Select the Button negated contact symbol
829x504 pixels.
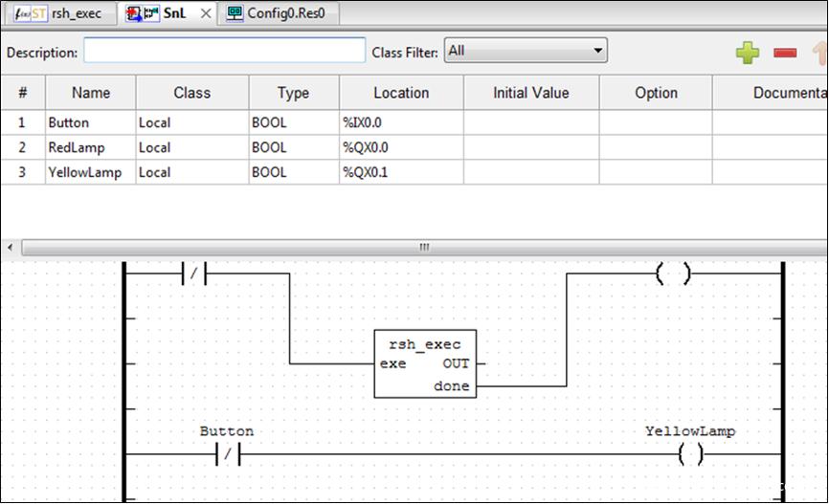tap(227, 454)
